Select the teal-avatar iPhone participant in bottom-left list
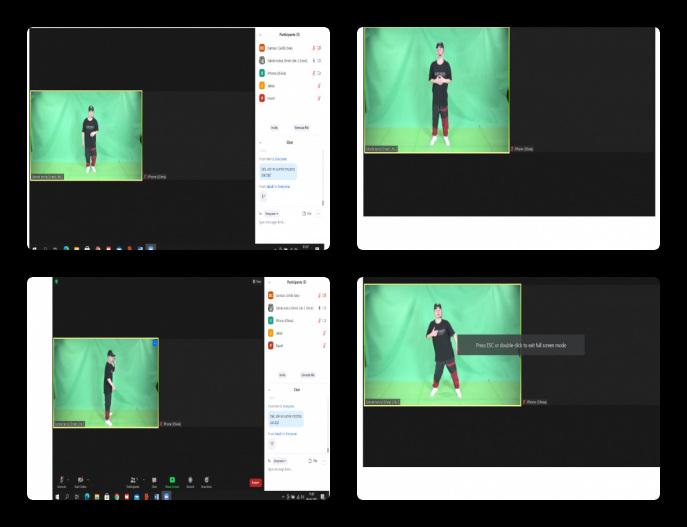The width and height of the screenshot is (687, 527). point(297,321)
